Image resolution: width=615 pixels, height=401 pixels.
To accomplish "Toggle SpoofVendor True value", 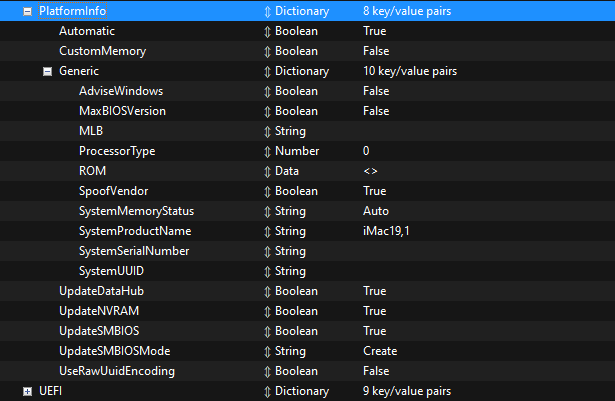I will pos(375,191).
